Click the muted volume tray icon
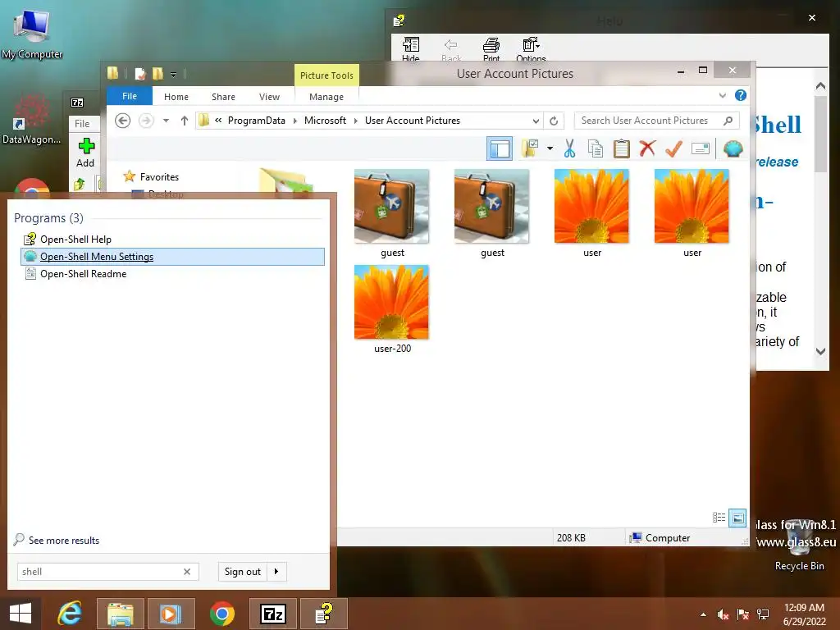Image resolution: width=840 pixels, height=630 pixels. pyautogui.click(x=723, y=614)
